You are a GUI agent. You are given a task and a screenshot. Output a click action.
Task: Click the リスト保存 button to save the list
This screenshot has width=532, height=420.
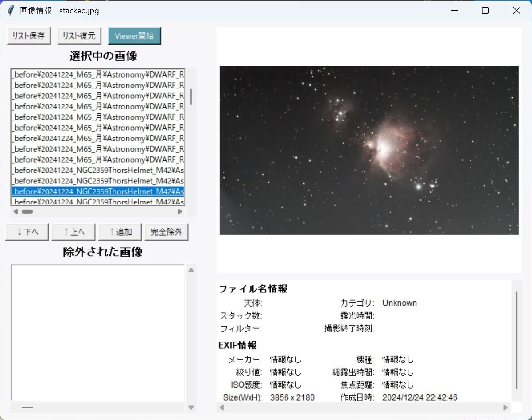pos(28,36)
